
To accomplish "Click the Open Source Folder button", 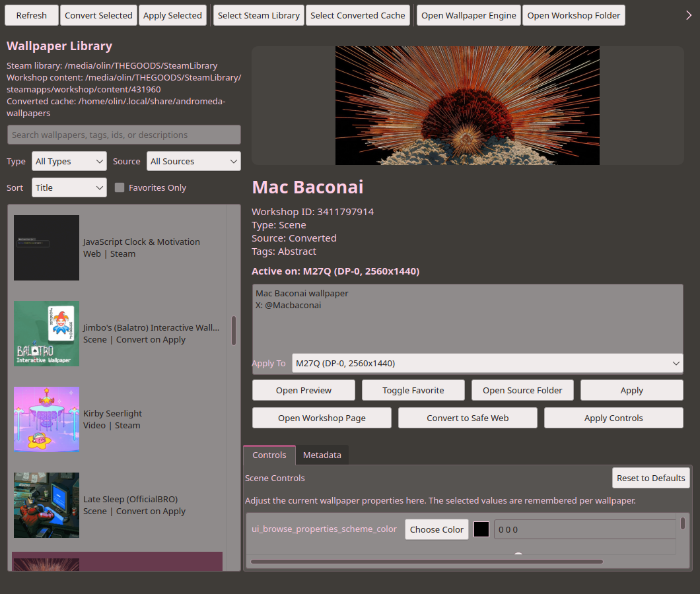I will [x=522, y=390].
